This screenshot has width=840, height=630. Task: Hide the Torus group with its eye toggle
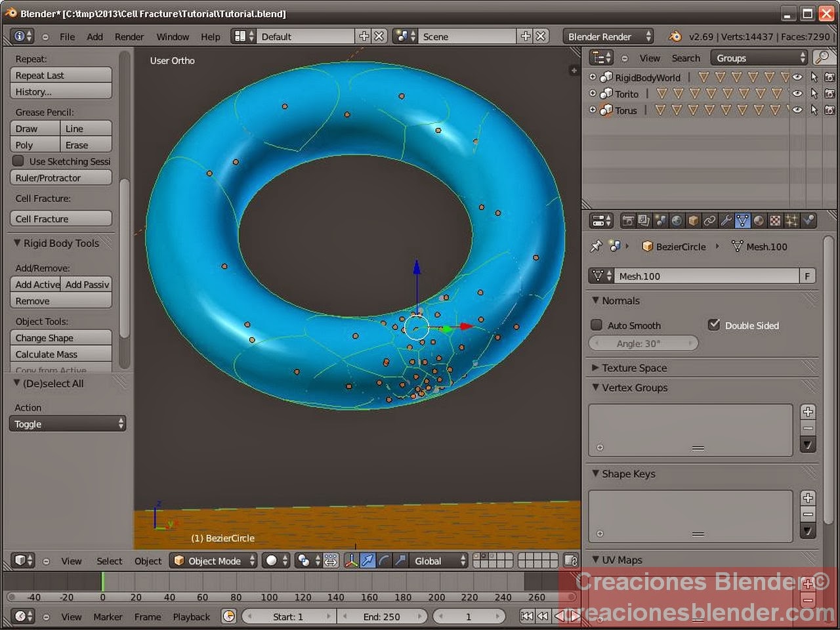[x=797, y=110]
